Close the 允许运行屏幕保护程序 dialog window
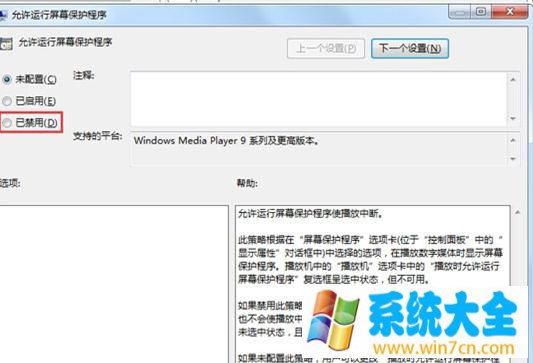Viewport: 533px width, 363px height. coord(510,12)
